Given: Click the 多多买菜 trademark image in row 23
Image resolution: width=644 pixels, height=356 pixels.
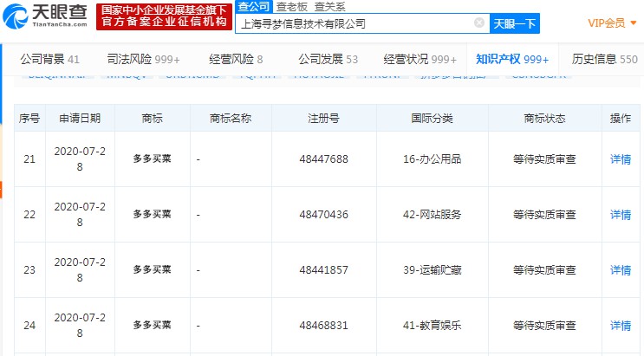Looking at the screenshot, I should 152,269.
